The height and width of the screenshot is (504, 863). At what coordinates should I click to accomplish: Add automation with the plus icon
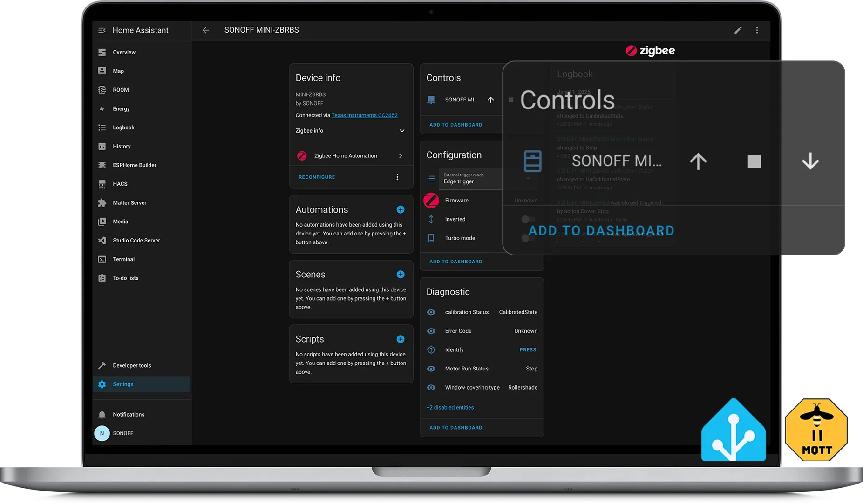point(400,210)
